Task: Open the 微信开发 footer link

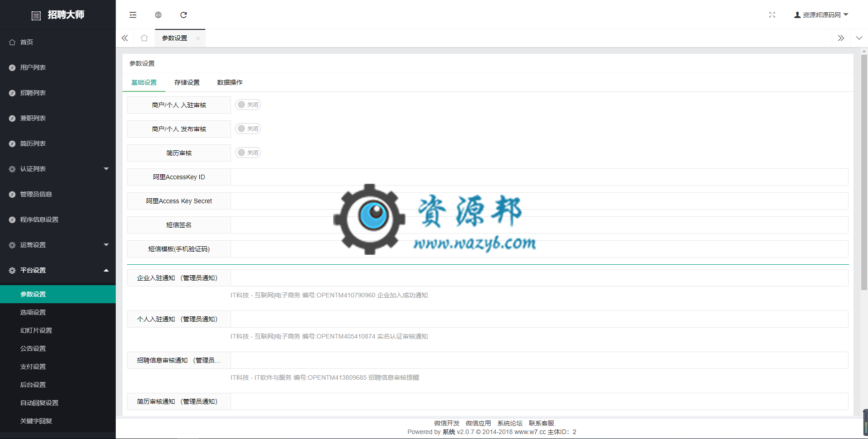Action: point(447,423)
